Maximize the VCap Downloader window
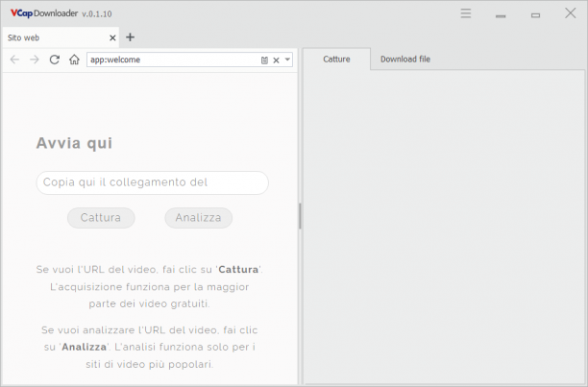The width and height of the screenshot is (588, 387). click(x=535, y=15)
